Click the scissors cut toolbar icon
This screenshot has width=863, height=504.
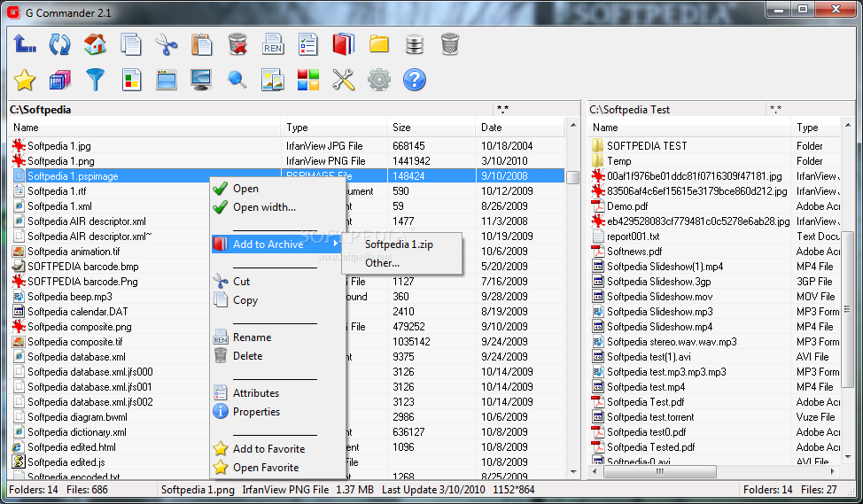coord(166,44)
